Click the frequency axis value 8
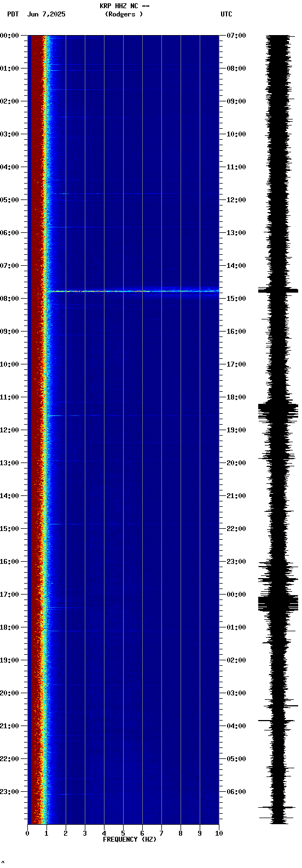This screenshot has height=868, width=302. click(x=181, y=833)
